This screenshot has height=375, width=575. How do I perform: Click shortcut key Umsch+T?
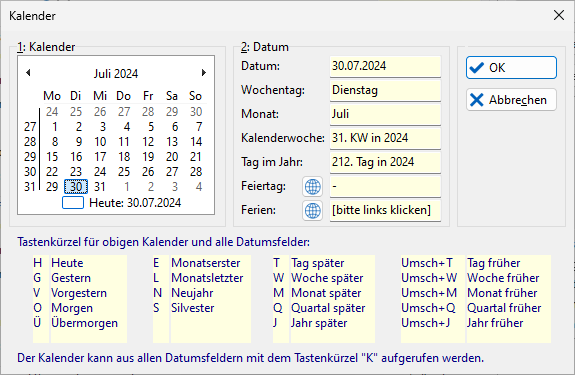coord(427,263)
